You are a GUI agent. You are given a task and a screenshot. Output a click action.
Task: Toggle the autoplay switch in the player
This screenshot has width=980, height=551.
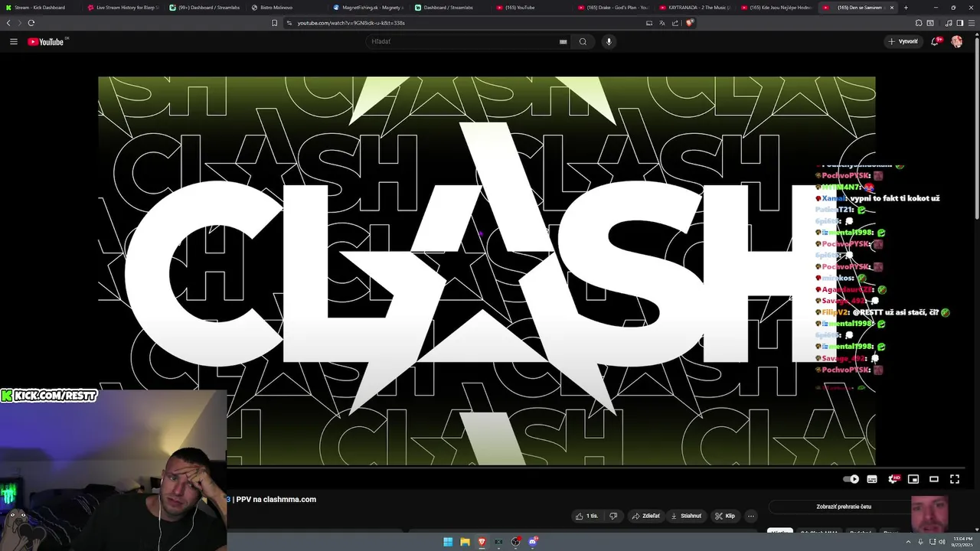point(851,479)
